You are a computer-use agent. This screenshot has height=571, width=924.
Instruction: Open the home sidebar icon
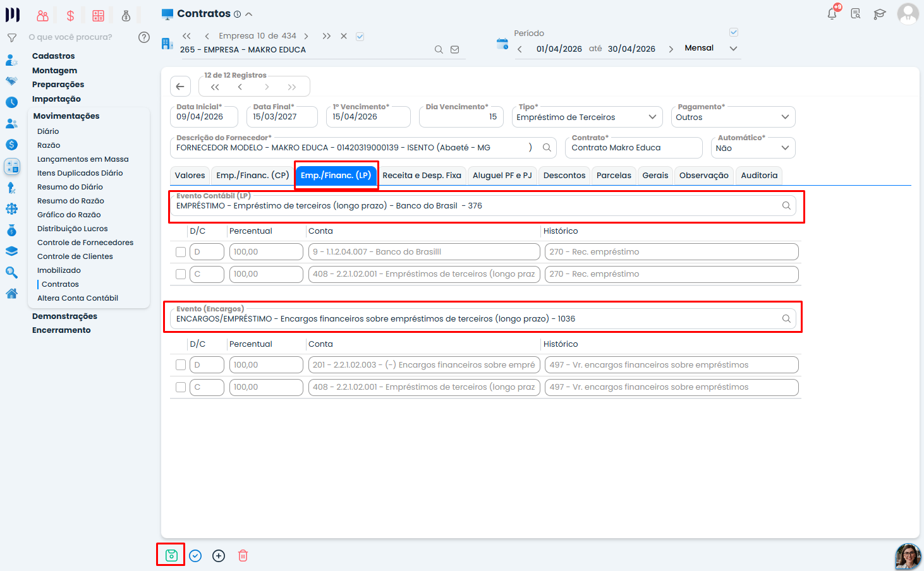tap(11, 294)
